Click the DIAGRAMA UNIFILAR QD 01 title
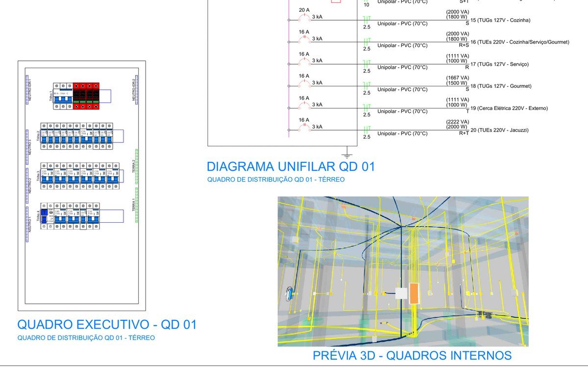588x368 pixels. (291, 167)
